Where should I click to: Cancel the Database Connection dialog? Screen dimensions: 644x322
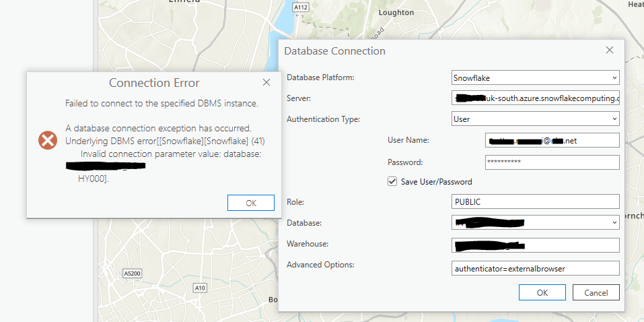pos(596,292)
